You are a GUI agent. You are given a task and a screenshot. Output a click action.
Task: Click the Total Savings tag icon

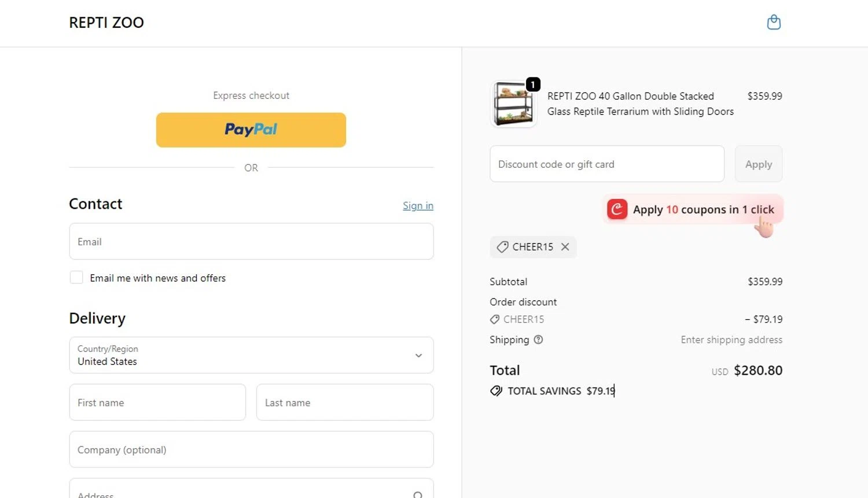coord(496,391)
